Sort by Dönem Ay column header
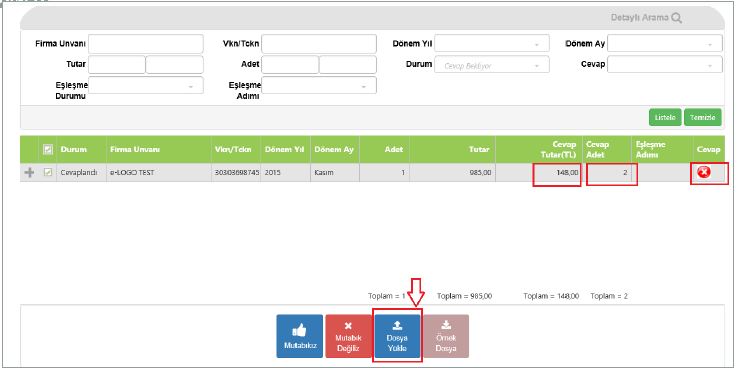 pos(335,150)
